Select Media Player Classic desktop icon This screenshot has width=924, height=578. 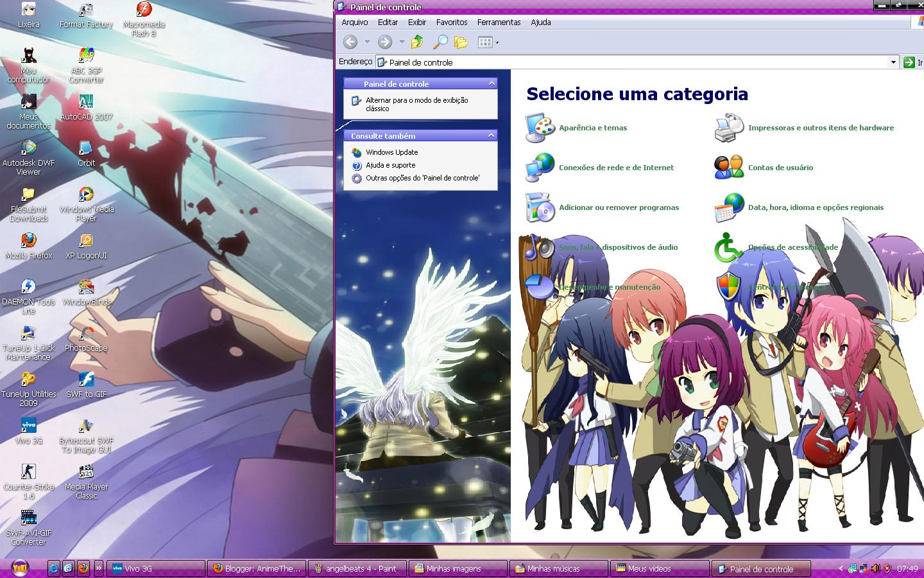86,482
